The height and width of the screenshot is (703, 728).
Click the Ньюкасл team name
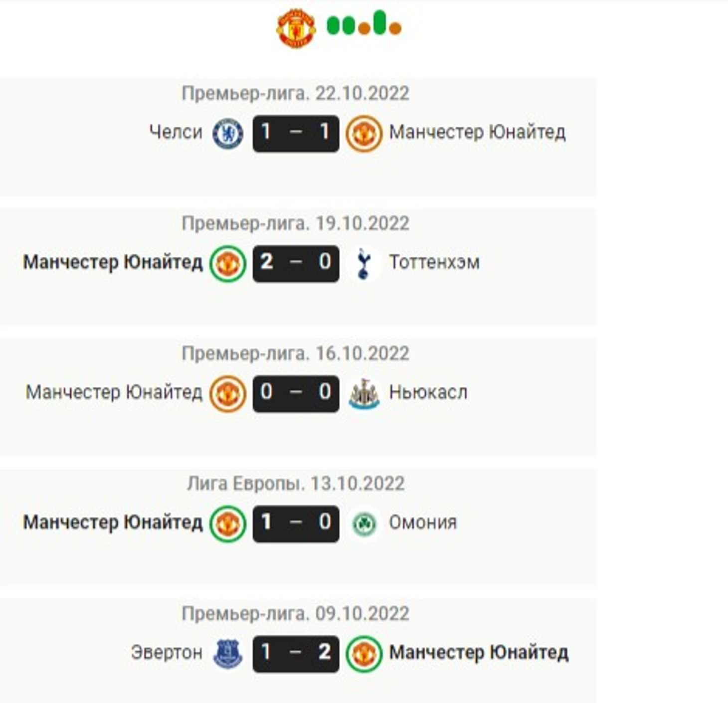(x=428, y=392)
